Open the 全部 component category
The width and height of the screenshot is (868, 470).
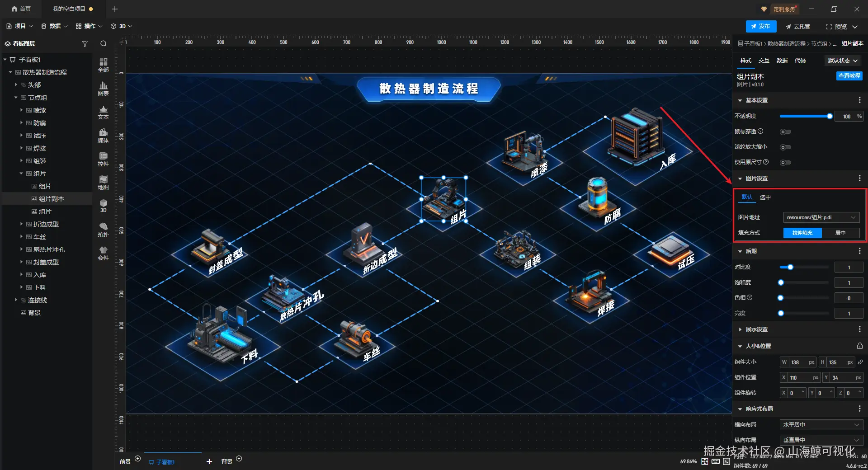pos(104,65)
